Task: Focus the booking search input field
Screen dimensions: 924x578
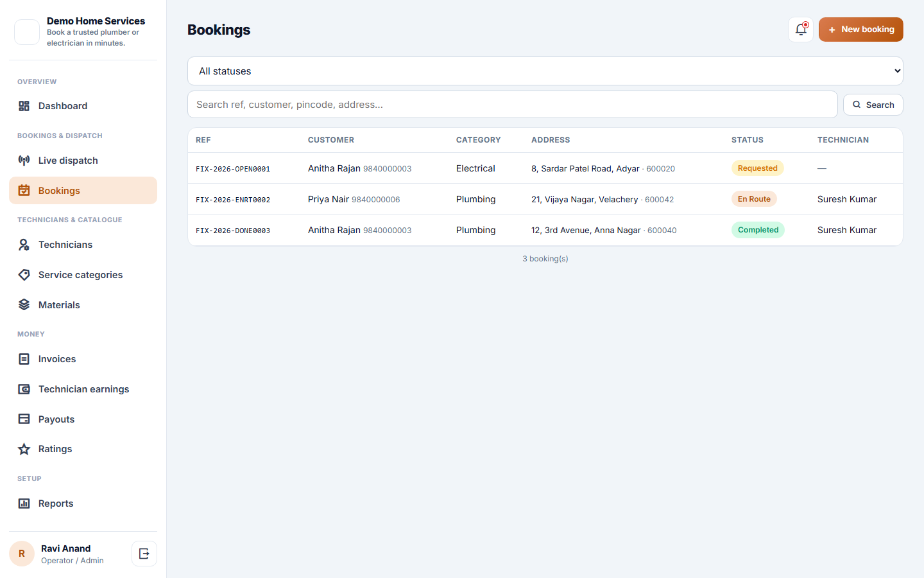Action: click(513, 105)
